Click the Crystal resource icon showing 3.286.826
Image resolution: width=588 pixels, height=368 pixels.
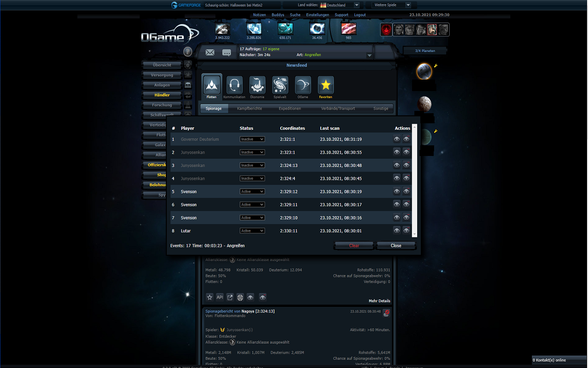(x=254, y=29)
